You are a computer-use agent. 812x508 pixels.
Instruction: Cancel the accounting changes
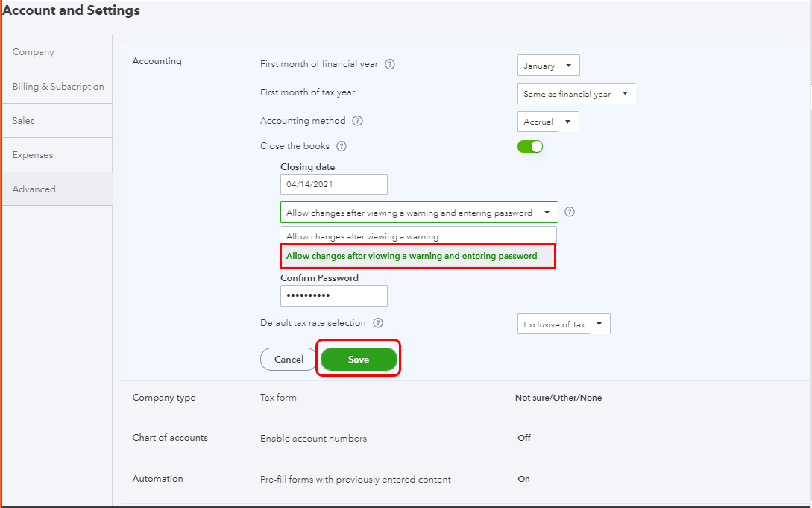[x=288, y=359]
